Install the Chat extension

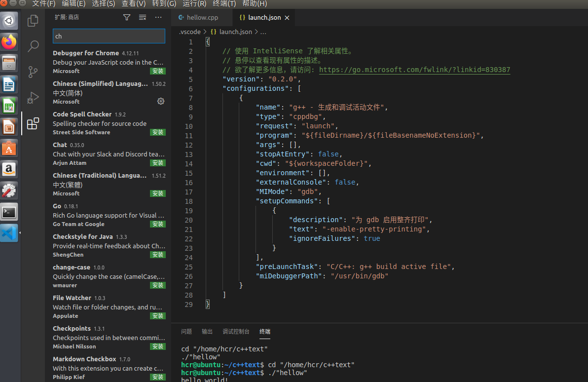(158, 163)
